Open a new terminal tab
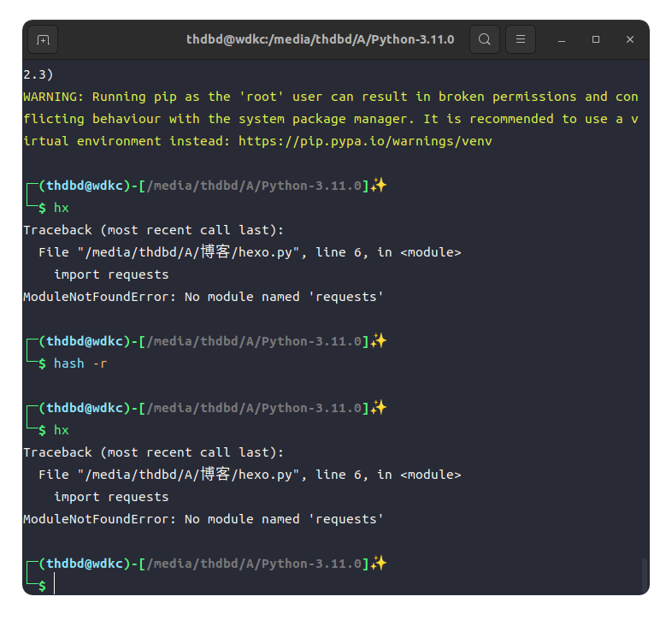 coord(43,39)
